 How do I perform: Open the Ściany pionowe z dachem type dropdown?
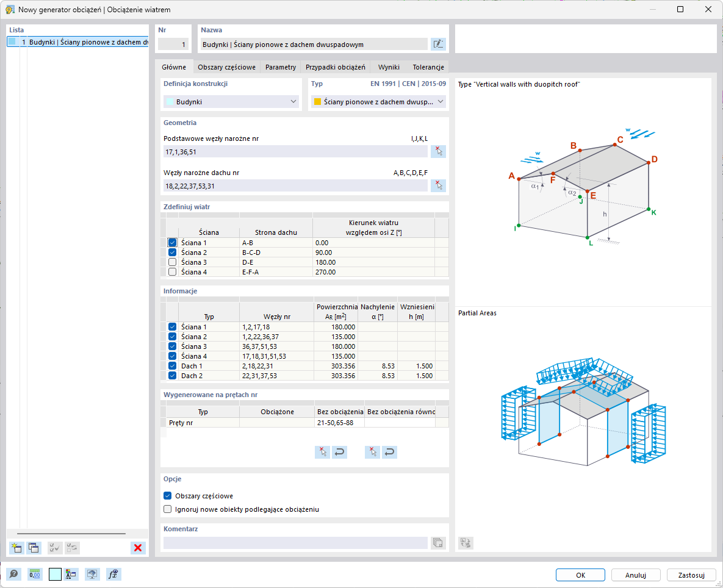coord(378,101)
